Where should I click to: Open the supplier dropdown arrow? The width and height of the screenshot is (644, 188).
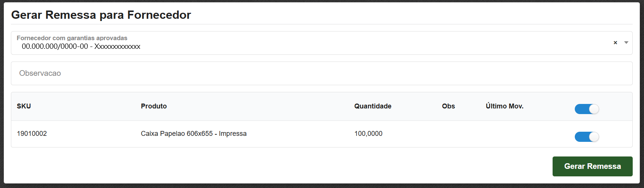626,43
